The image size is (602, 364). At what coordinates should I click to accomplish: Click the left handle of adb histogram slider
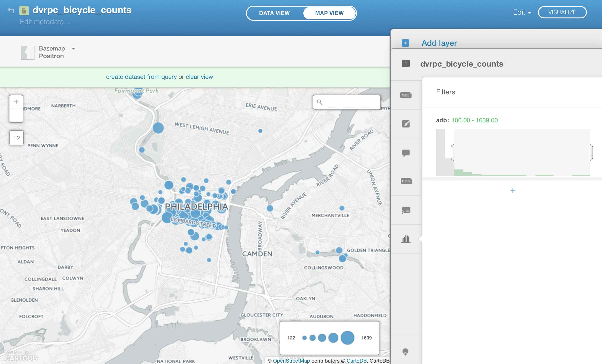click(452, 152)
